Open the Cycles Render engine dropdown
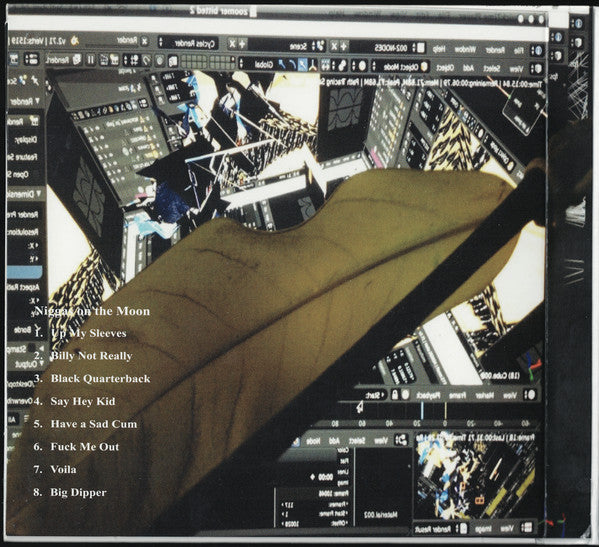 pyautogui.click(x=189, y=43)
